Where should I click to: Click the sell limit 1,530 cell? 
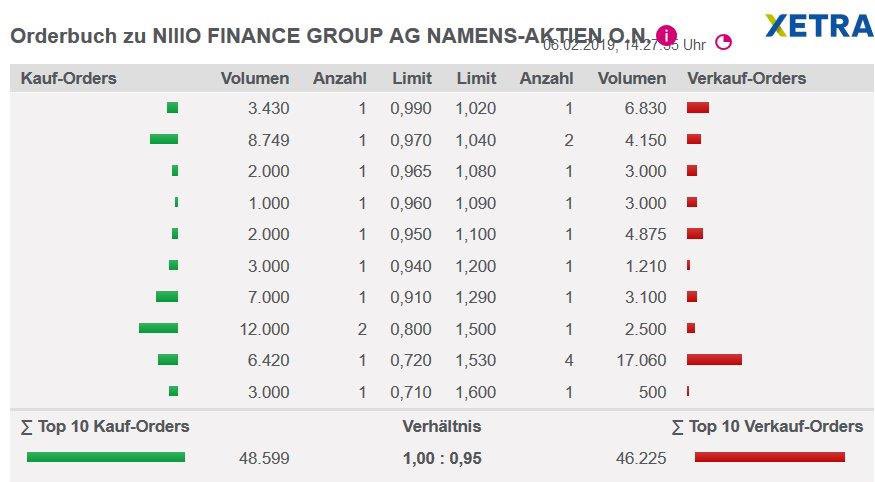click(x=475, y=360)
